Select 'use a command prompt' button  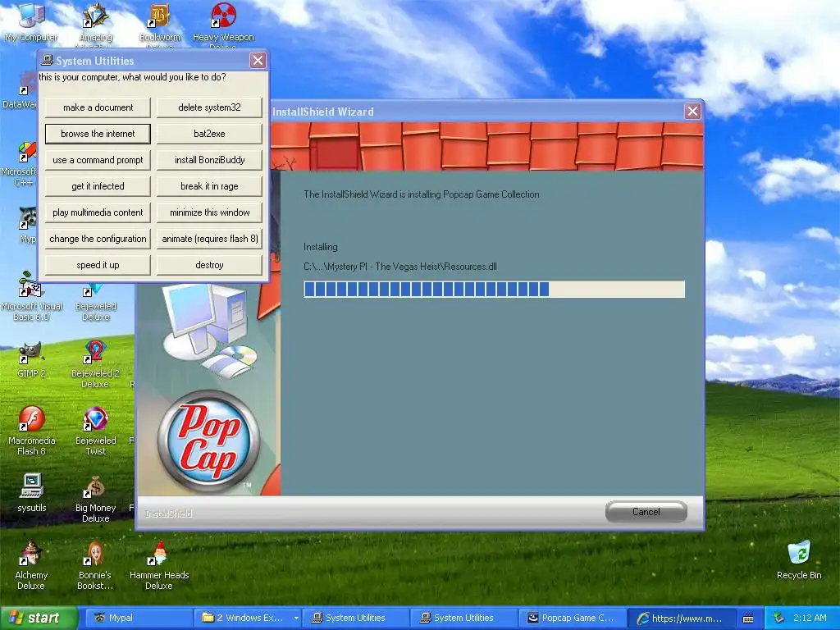(98, 160)
